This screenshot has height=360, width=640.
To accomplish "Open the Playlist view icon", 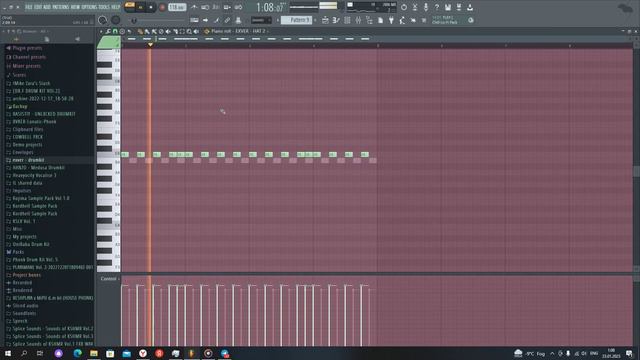I will (325, 20).
